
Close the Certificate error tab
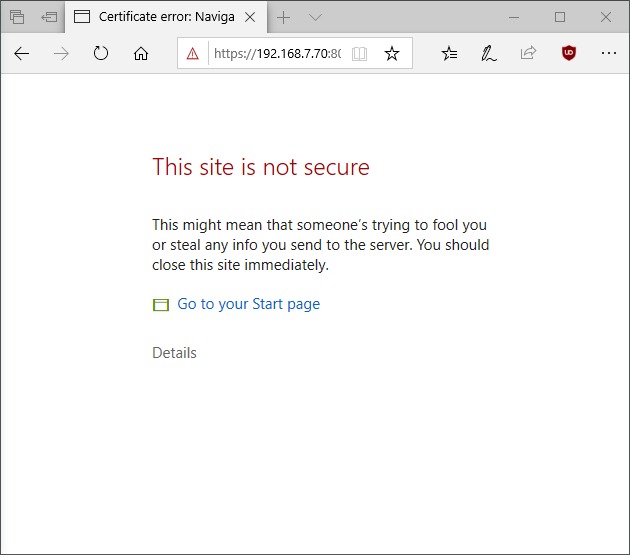(249, 17)
